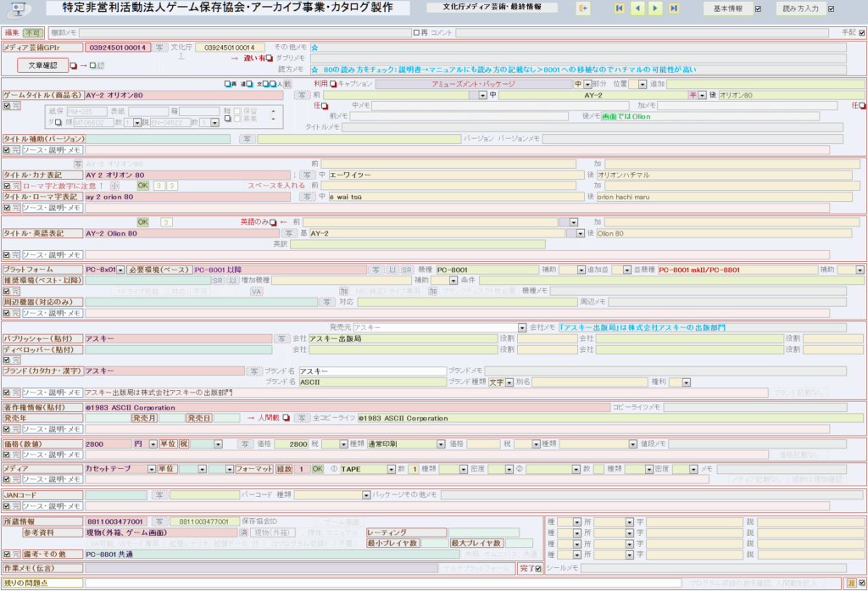Click the 文章確認 button
Screen dimensions: 868x591
42,65
